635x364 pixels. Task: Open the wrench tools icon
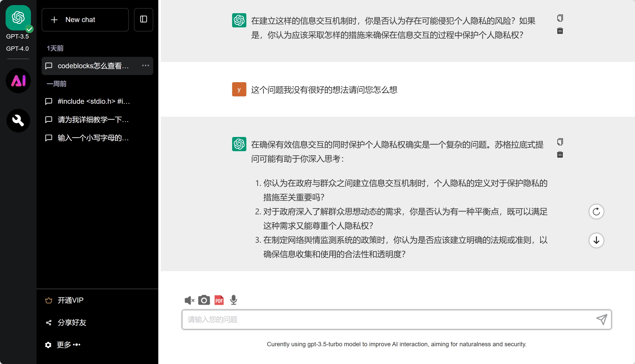18,120
